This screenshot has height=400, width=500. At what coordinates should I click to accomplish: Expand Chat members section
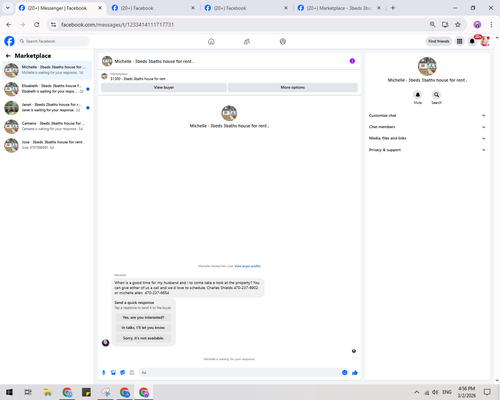[427, 127]
